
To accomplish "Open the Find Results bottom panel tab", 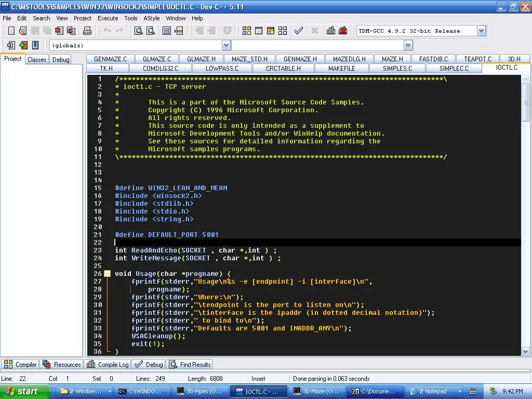I will pyautogui.click(x=190, y=364).
